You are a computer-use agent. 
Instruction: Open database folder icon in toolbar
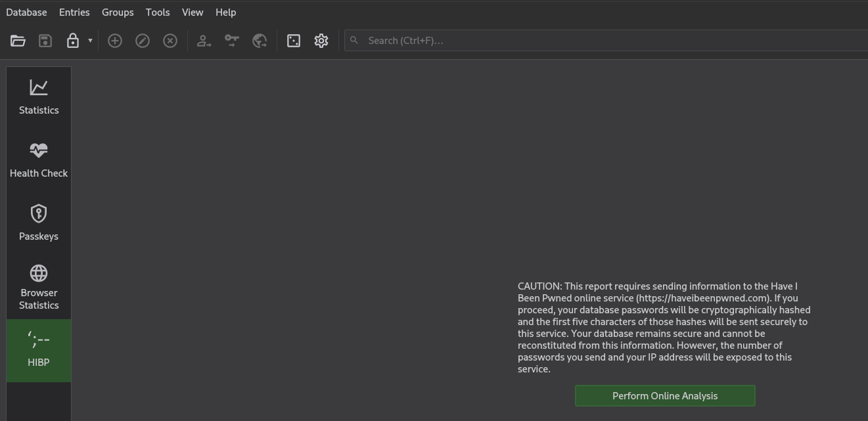click(x=18, y=41)
